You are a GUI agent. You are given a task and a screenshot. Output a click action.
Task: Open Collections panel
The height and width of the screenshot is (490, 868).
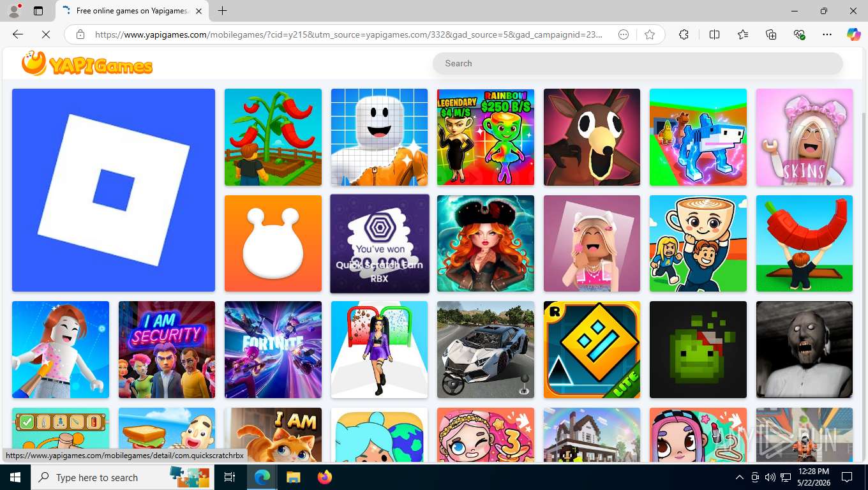(x=771, y=34)
